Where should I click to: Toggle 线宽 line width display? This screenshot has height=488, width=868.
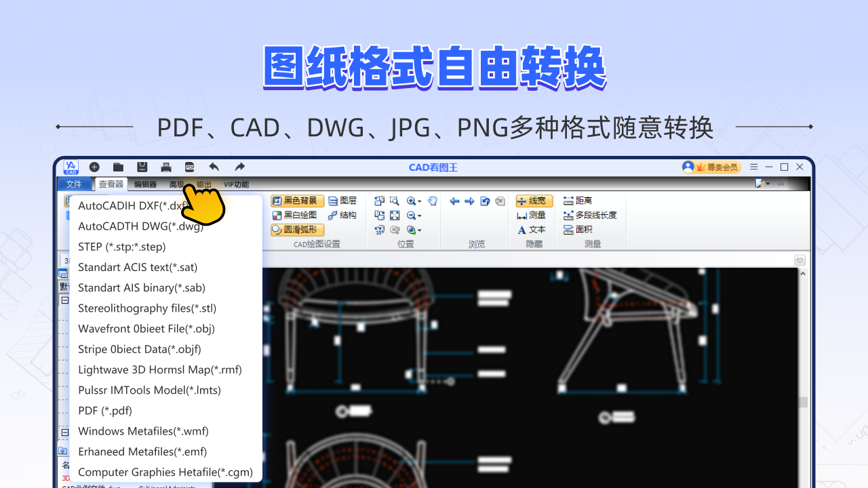point(534,201)
